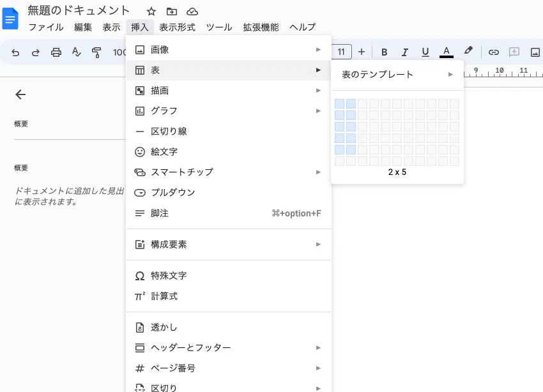Select the paint format roller icon
Image resolution: width=543 pixels, height=392 pixels.
pos(96,52)
